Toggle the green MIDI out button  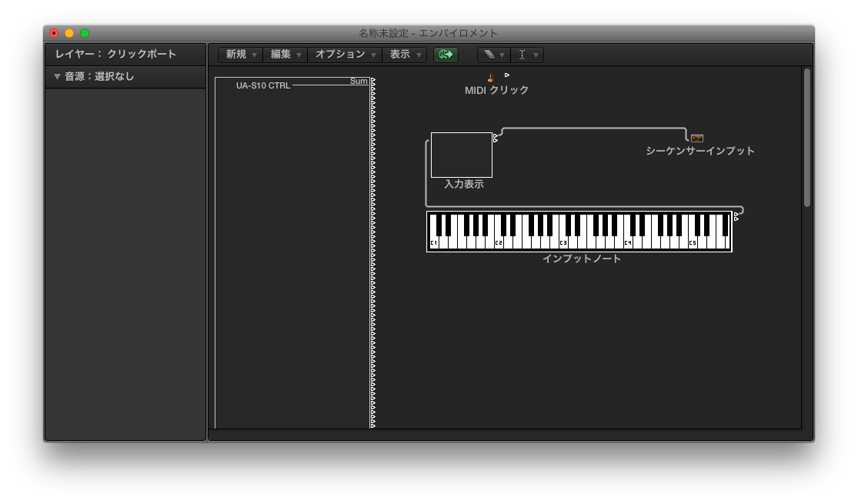(x=446, y=55)
